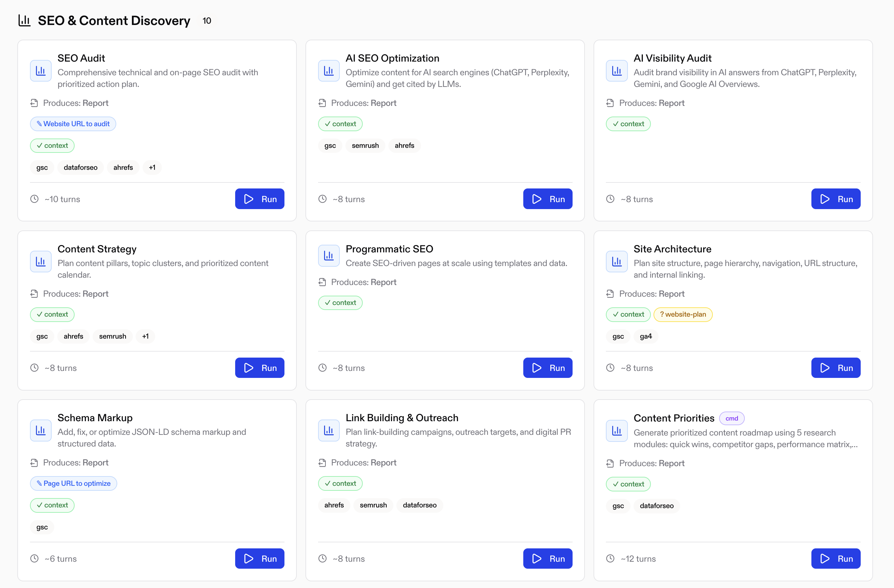Click the website-plan tag in Site Architecture
894x588 pixels.
pyautogui.click(x=682, y=314)
